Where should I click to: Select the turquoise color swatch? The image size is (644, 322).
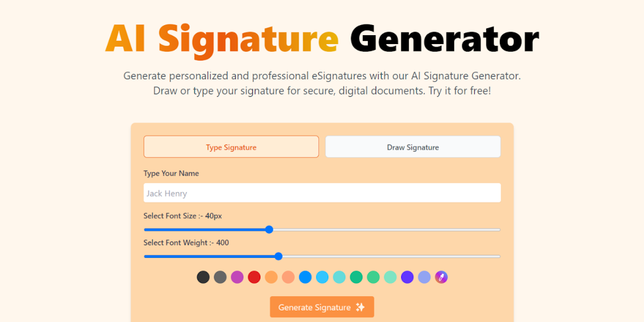coord(339,277)
